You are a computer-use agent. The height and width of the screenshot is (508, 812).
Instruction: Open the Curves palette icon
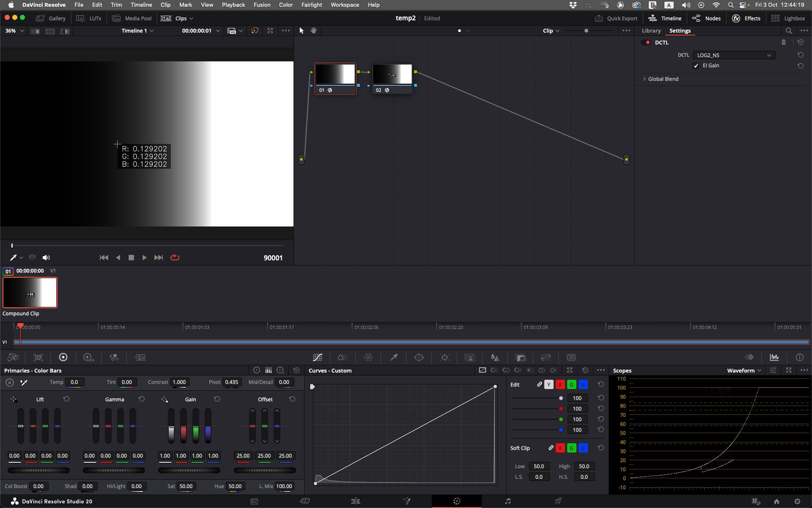[318, 357]
